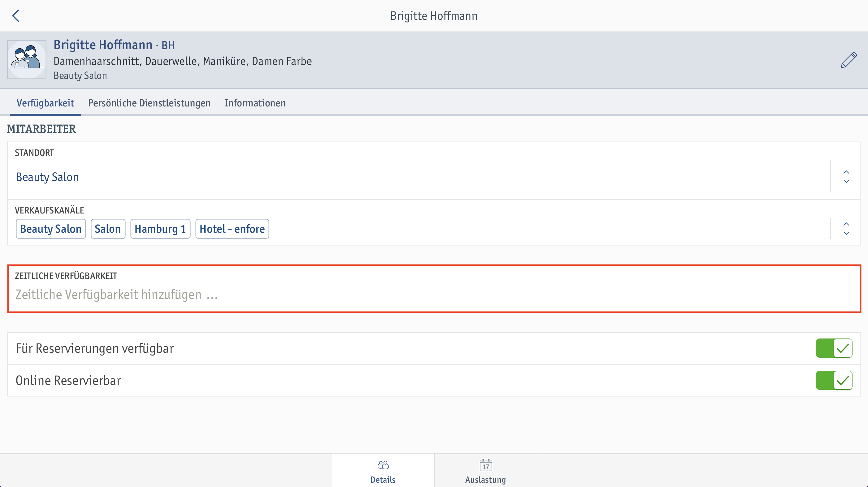Select the Hamburg 1 channel tag
This screenshot has width=868, height=487.
(x=160, y=229)
